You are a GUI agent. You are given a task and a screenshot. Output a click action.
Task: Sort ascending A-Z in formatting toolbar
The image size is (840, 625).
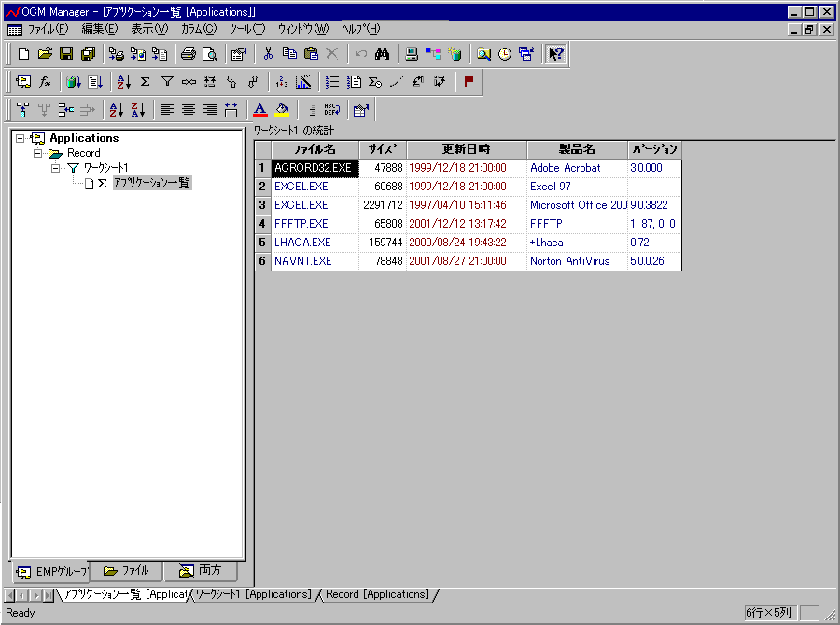[x=117, y=110]
